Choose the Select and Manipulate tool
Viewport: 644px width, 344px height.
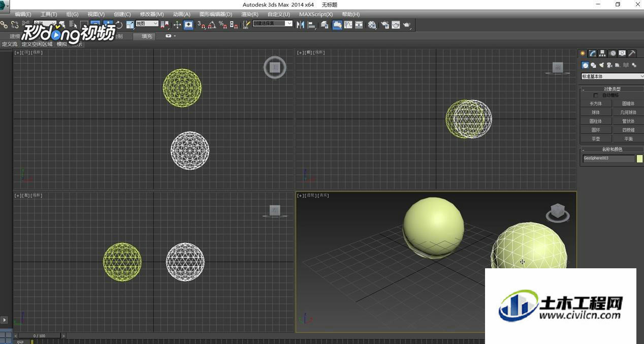177,24
